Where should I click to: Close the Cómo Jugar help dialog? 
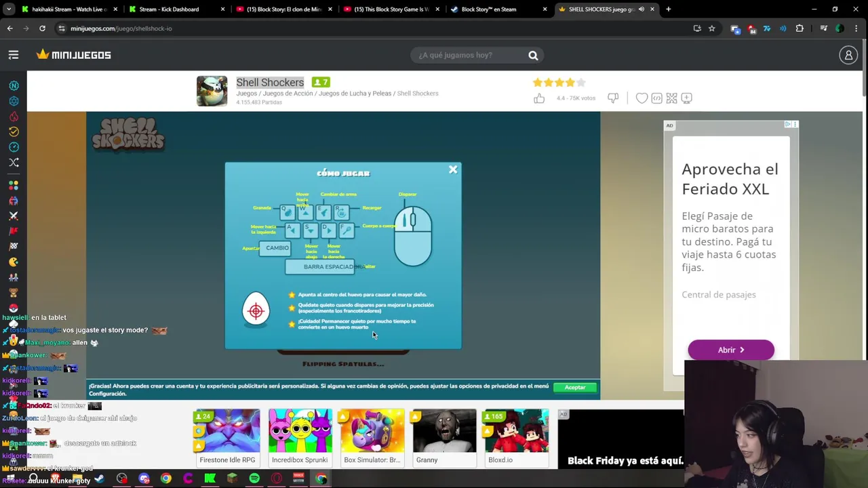pyautogui.click(x=453, y=170)
